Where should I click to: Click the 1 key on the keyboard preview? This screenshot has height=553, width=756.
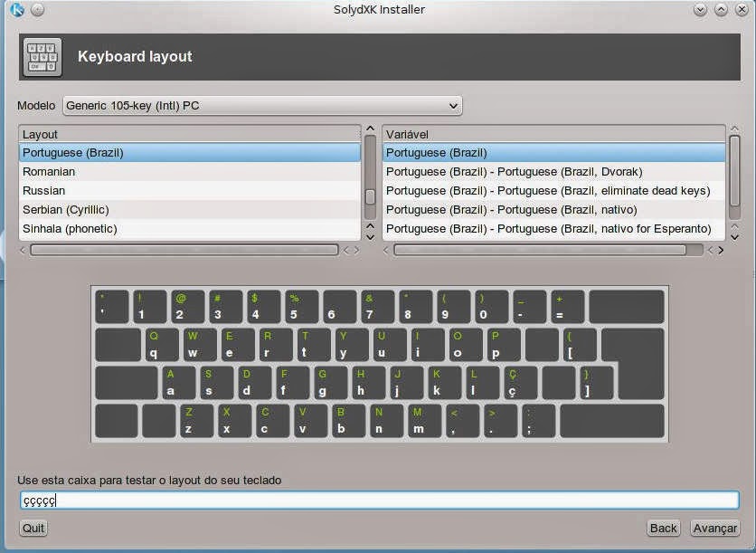(150, 307)
